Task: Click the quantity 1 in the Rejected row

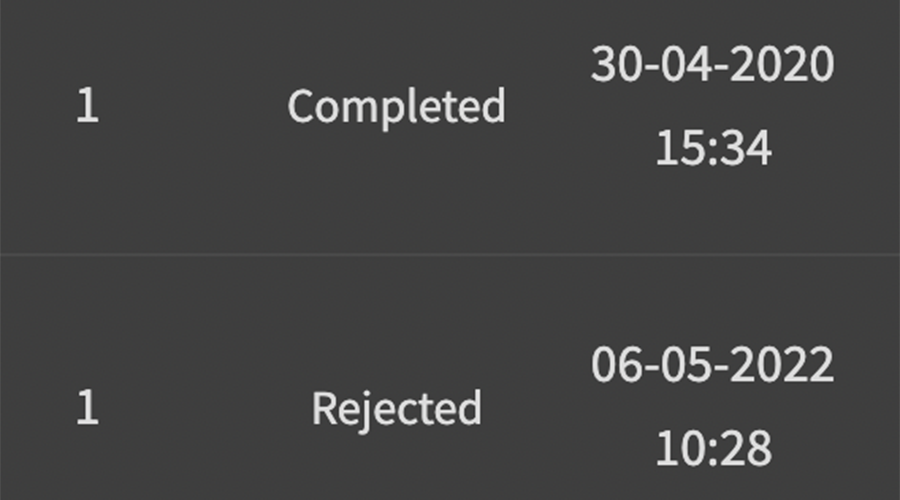Action: 87,409
